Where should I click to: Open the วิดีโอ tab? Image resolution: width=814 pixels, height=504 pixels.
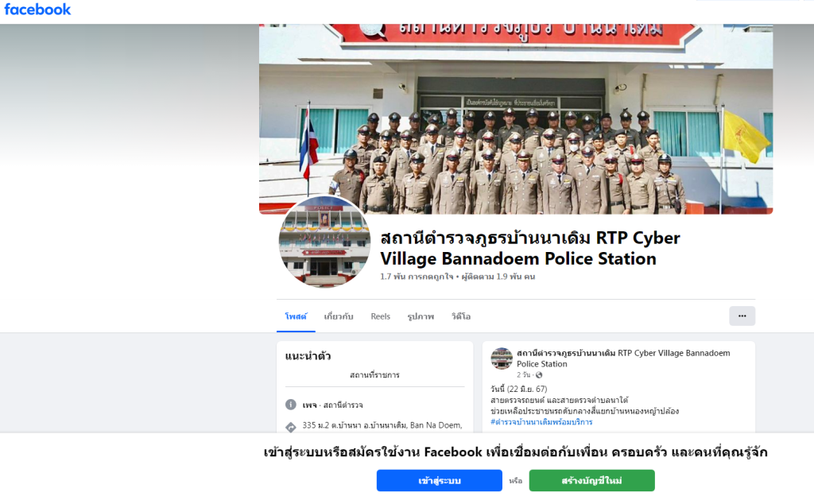tap(461, 316)
